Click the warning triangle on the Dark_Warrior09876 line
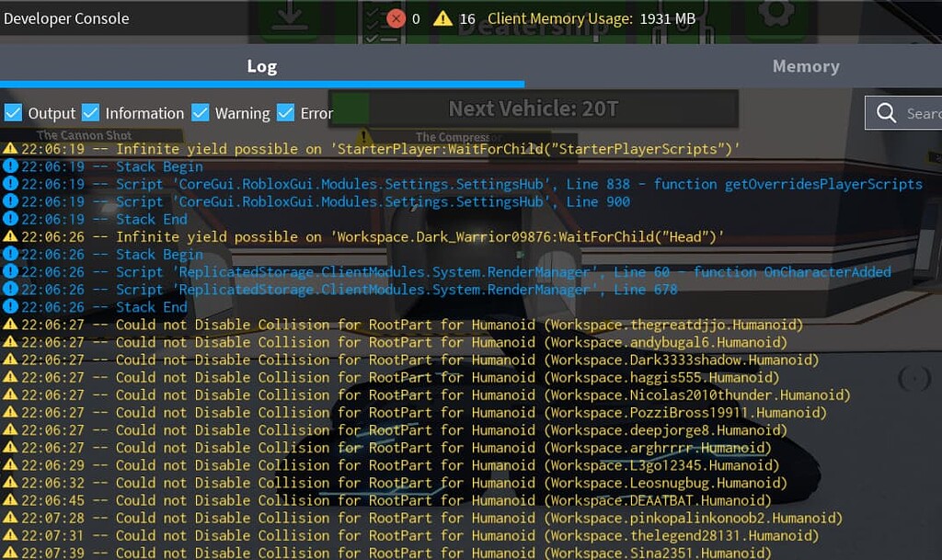This screenshot has width=942, height=560. (10, 236)
